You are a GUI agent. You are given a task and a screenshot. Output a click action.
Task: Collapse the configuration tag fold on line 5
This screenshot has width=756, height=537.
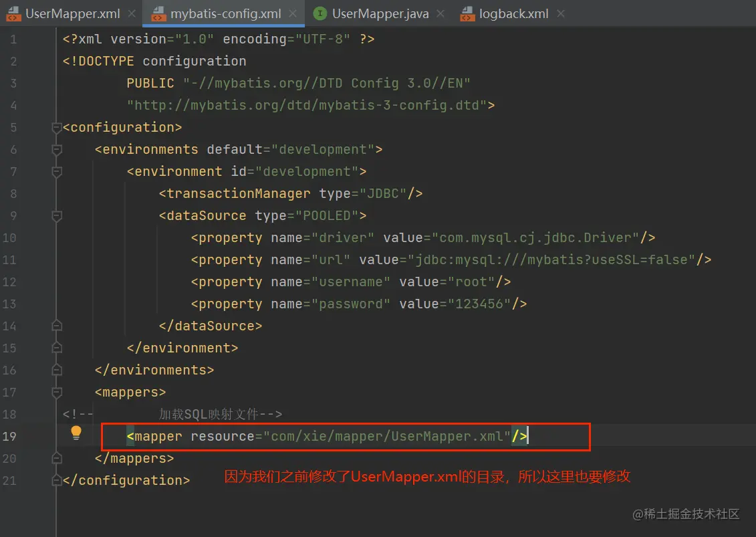click(56, 128)
